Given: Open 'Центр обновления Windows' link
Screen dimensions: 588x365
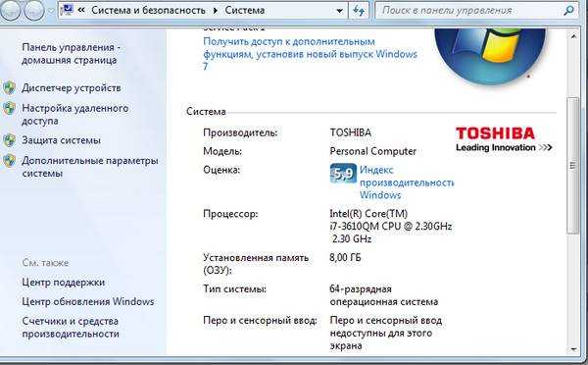Looking at the screenshot, I should coord(88,301).
